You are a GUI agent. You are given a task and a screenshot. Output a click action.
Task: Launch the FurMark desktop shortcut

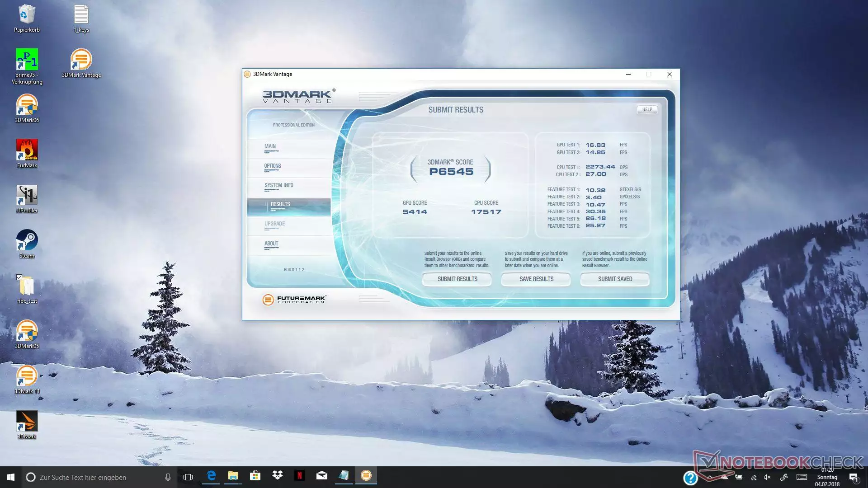(27, 154)
